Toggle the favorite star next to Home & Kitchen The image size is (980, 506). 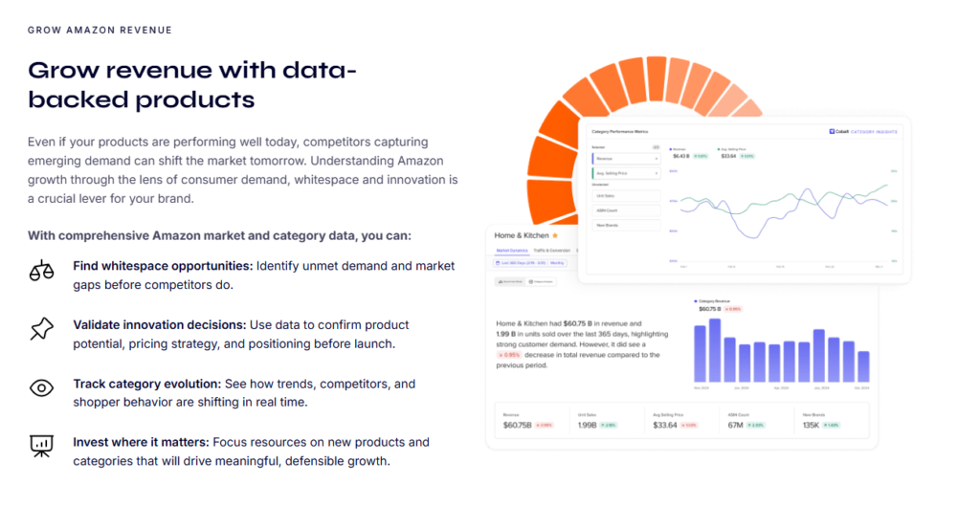click(555, 235)
